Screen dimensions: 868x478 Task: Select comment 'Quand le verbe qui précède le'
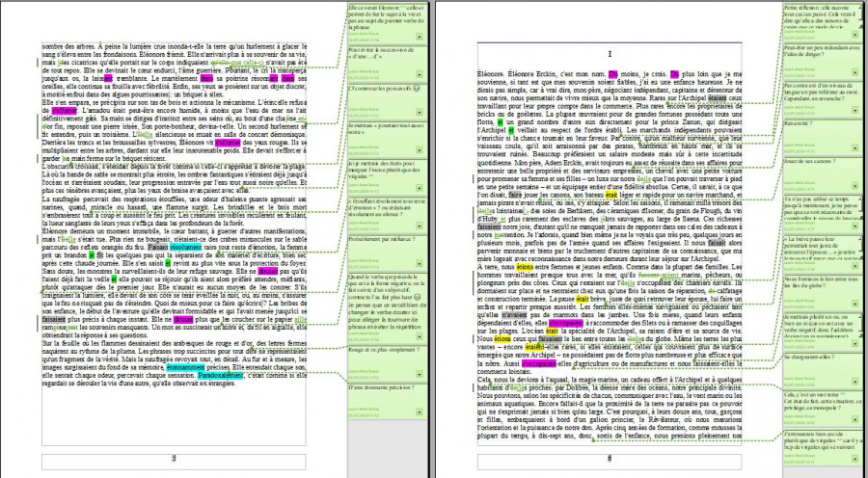tap(387, 307)
